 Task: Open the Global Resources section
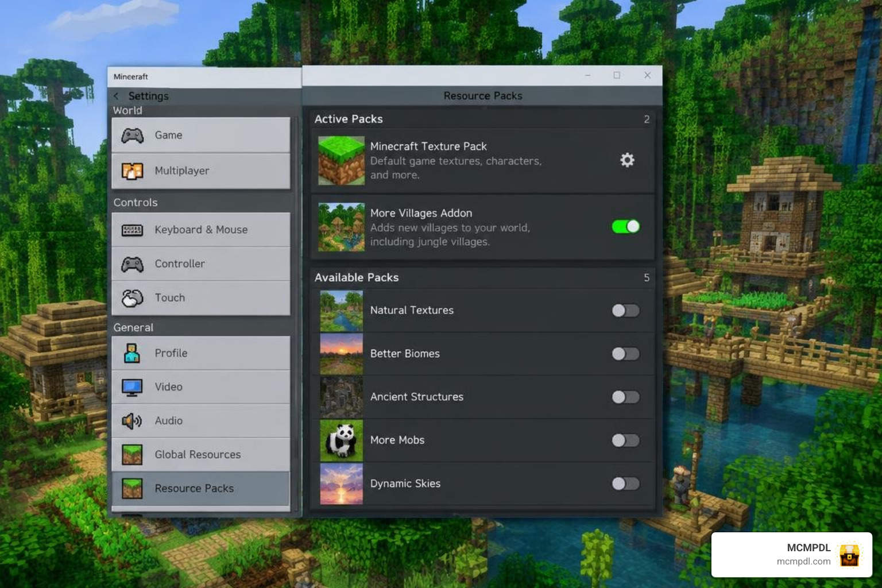tap(201, 455)
